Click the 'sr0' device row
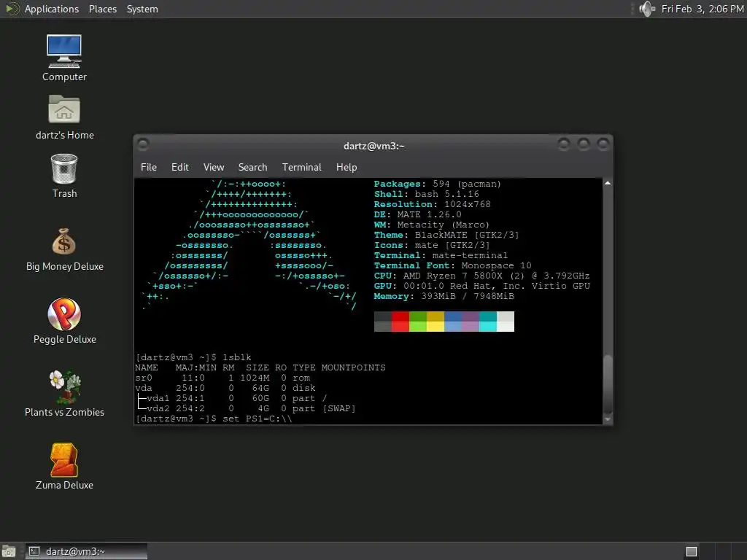Screen dimensions: 747x560 coord(222,378)
